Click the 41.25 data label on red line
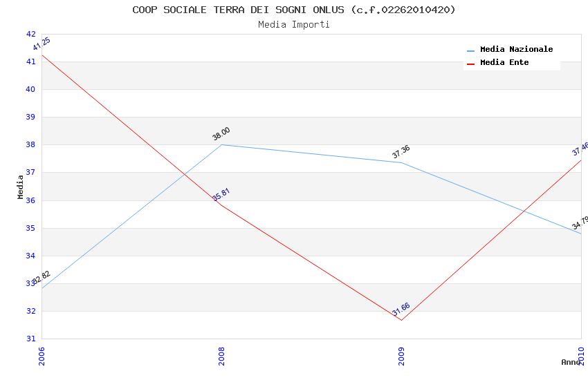 point(42,44)
